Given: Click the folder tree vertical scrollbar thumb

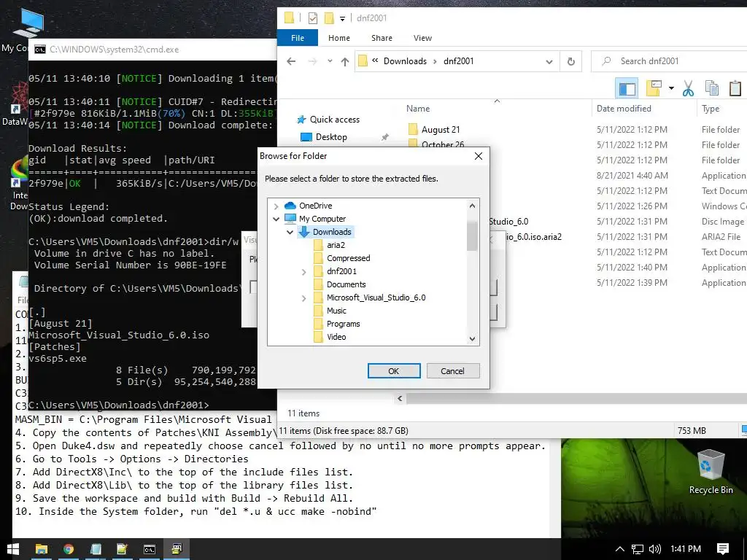Looking at the screenshot, I should point(472,236).
